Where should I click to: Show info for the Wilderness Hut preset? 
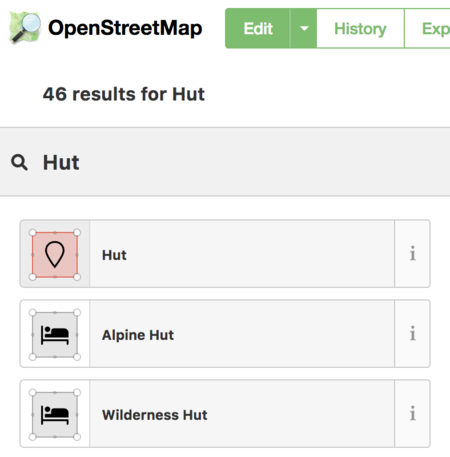pos(413,414)
